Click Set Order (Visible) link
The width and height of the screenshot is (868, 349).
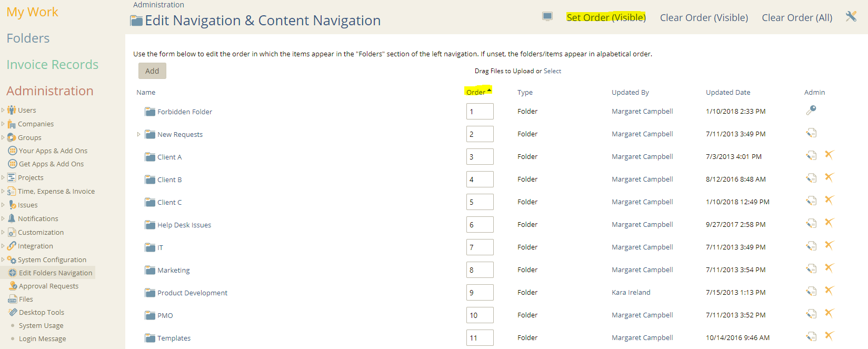[606, 17]
